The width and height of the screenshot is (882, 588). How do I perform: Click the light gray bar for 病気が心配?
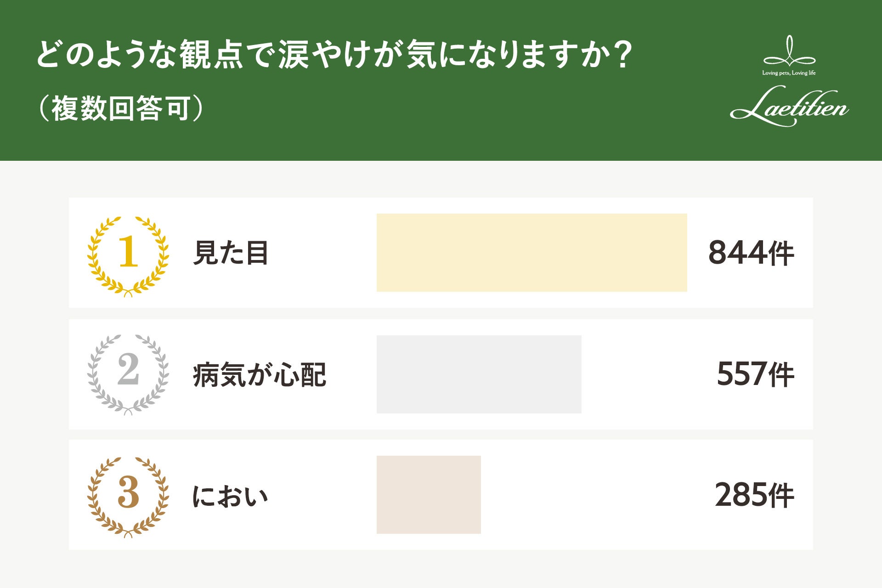tap(479, 374)
